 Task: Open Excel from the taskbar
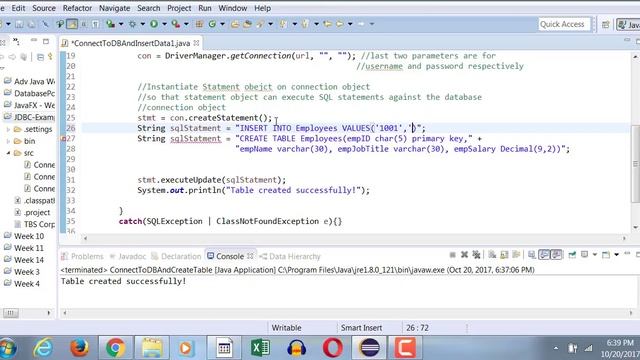pyautogui.click(x=260, y=348)
